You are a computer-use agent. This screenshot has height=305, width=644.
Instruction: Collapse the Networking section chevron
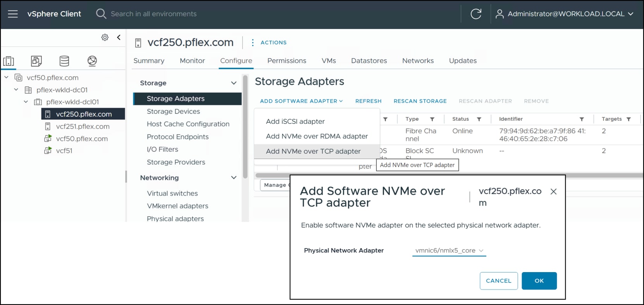234,178
